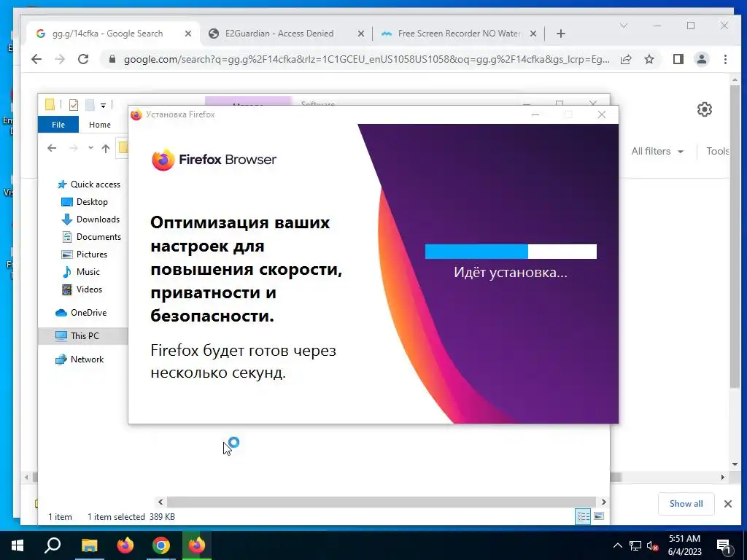Viewport: 747px width, 560px height.
Task: Dismiss Chrome downloads bar with X
Action: (728, 504)
